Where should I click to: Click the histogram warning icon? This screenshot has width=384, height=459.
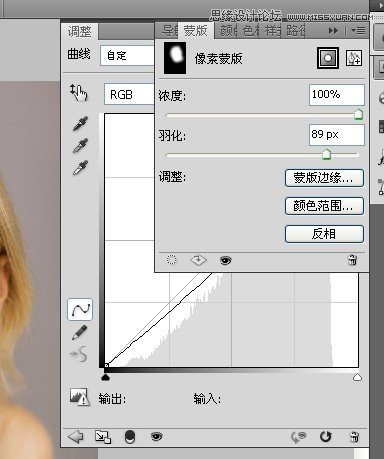pyautogui.click(x=80, y=397)
